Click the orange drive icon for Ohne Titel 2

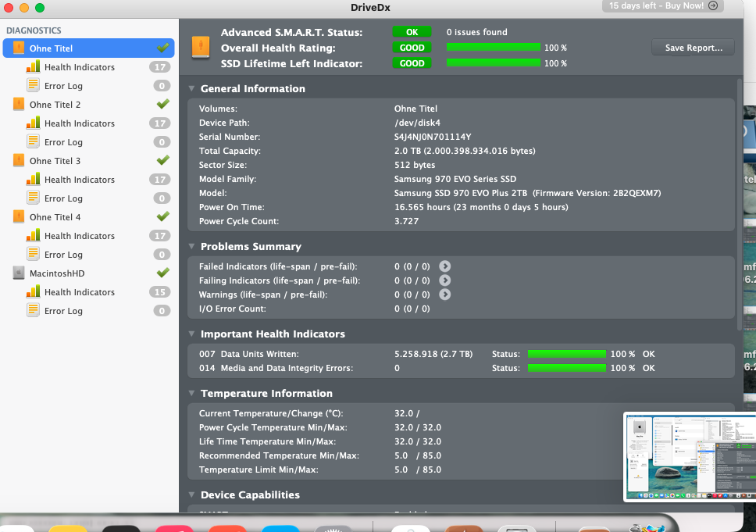pyautogui.click(x=19, y=105)
